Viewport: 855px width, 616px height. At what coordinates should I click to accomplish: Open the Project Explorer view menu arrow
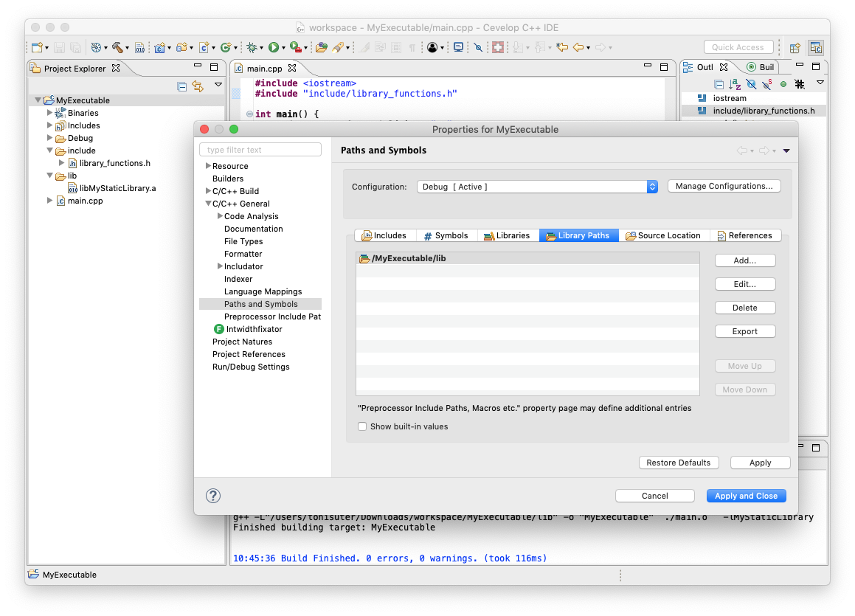[x=218, y=85]
